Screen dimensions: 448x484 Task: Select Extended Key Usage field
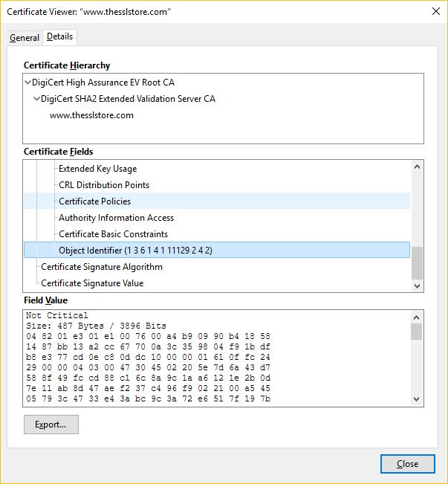pos(97,169)
